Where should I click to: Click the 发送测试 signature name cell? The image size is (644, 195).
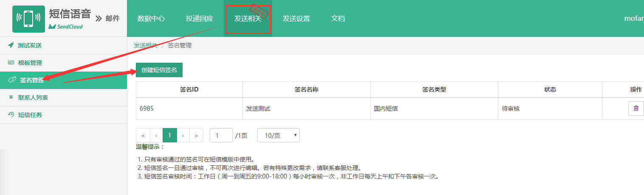pos(307,109)
